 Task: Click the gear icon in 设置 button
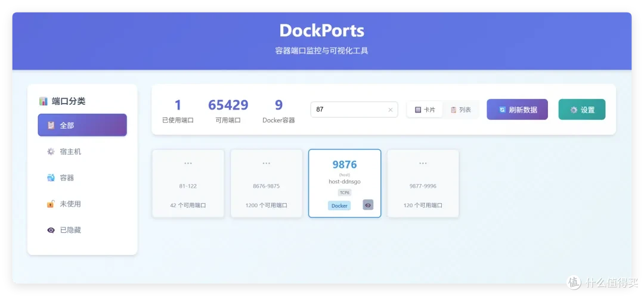coord(574,110)
